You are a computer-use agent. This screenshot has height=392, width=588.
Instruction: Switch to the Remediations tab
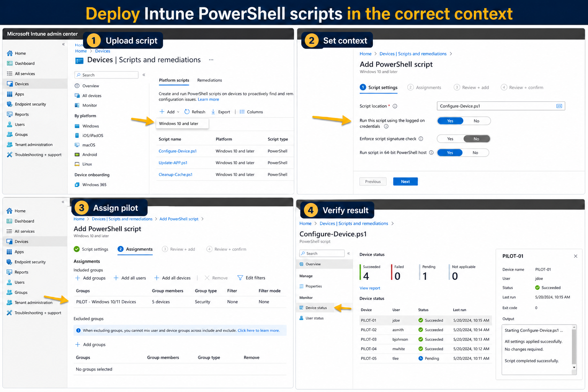209,80
